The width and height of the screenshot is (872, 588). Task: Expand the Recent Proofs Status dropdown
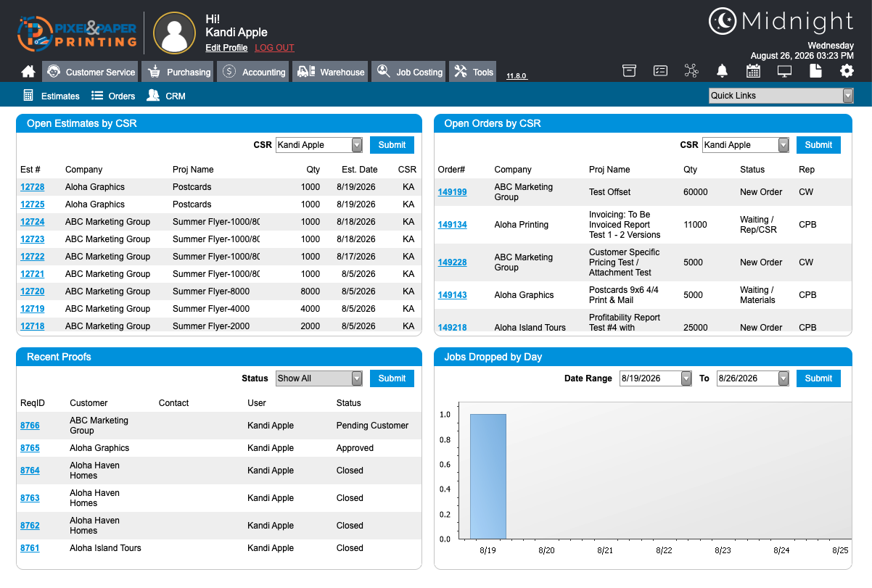tap(319, 378)
